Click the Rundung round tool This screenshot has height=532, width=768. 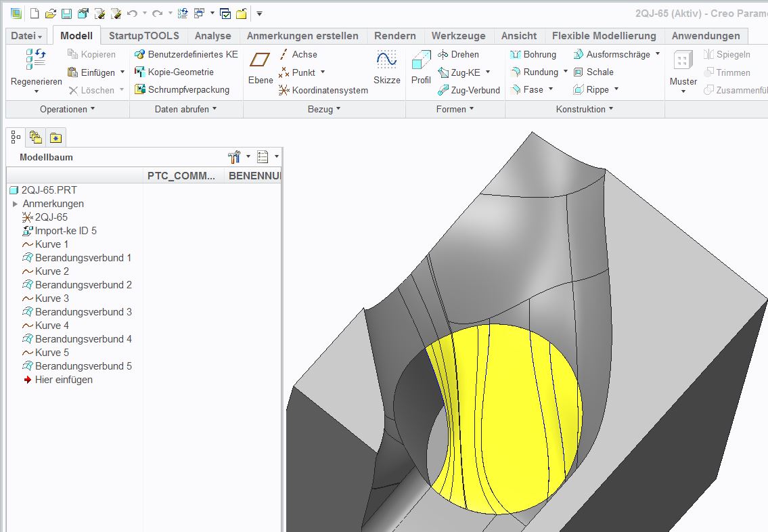pos(535,72)
